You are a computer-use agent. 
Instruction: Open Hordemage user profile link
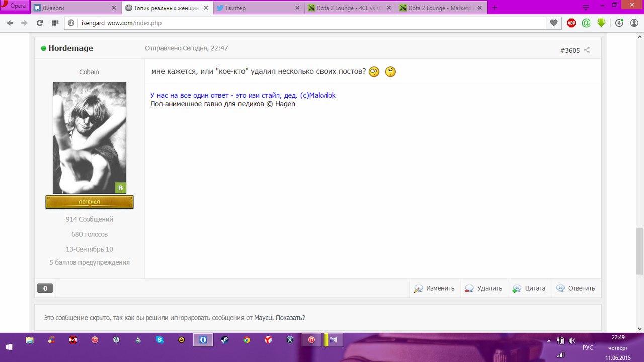click(70, 48)
